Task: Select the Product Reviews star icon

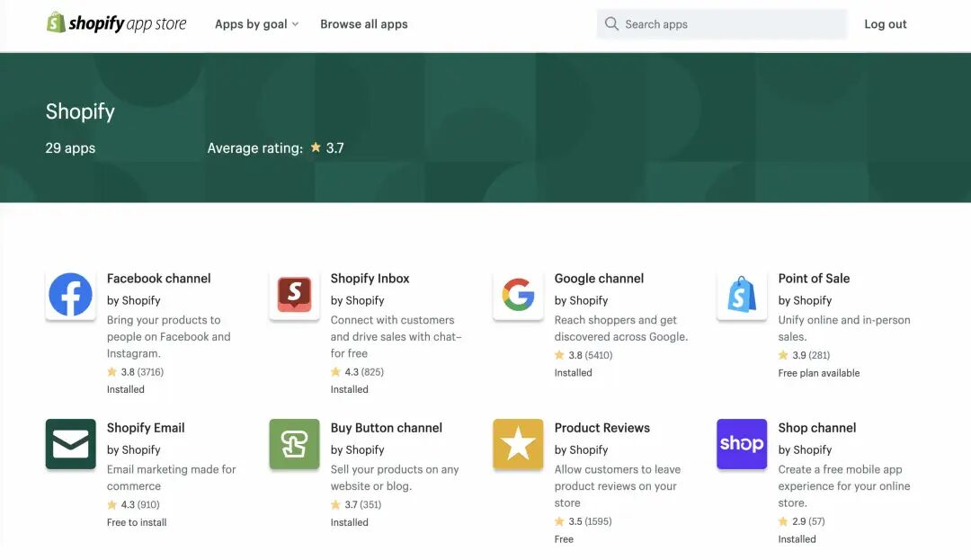Action: pyautogui.click(x=518, y=444)
